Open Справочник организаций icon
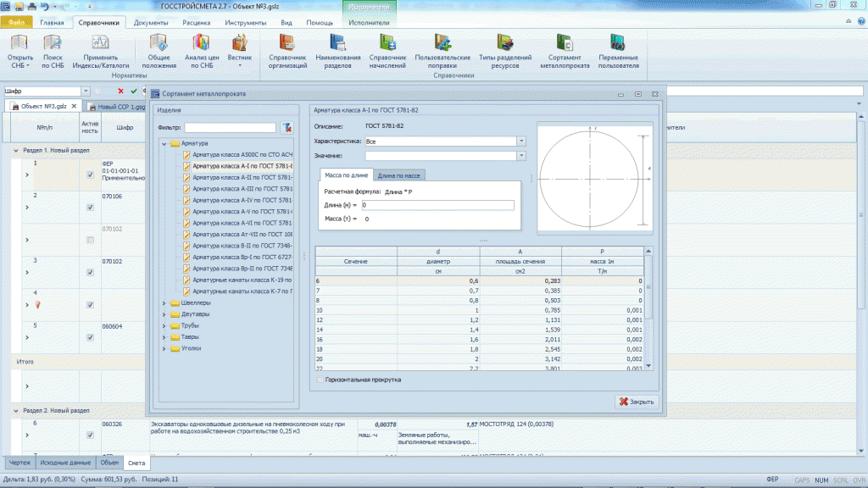The image size is (868, 488). coord(287,44)
